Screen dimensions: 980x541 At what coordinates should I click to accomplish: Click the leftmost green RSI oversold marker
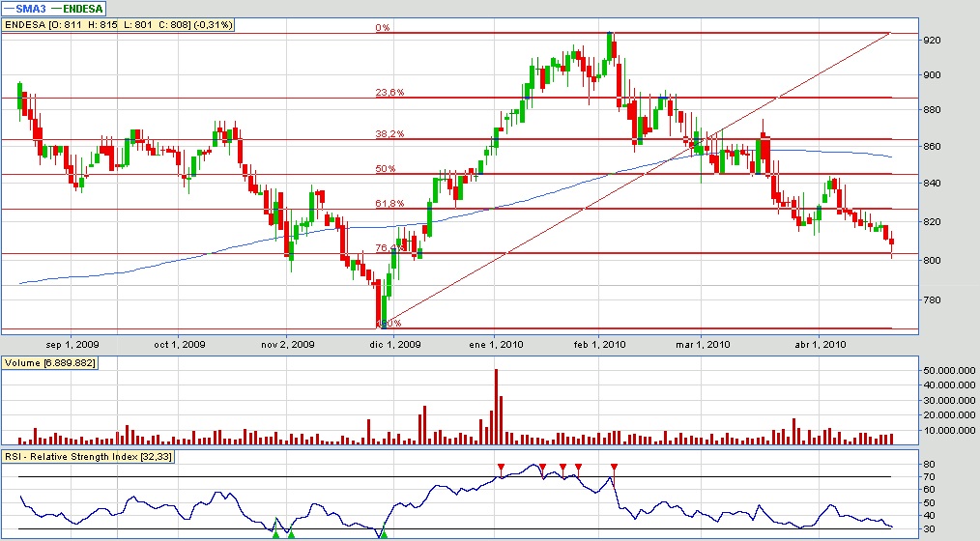click(x=275, y=534)
